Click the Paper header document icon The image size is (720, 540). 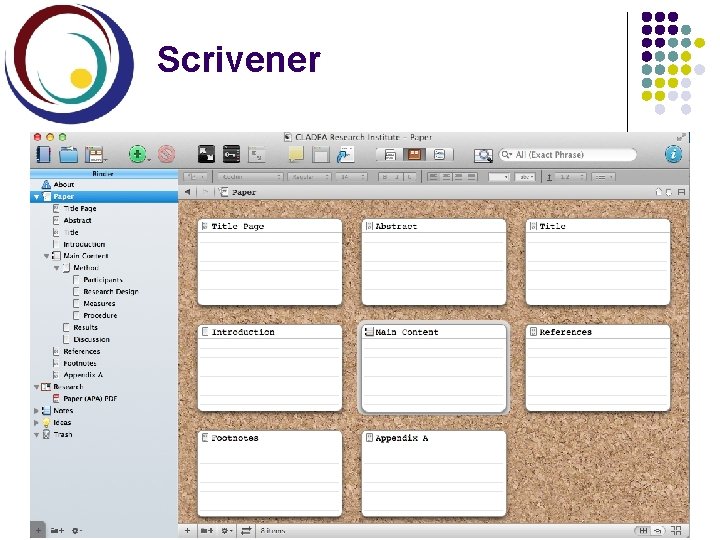pos(223,192)
